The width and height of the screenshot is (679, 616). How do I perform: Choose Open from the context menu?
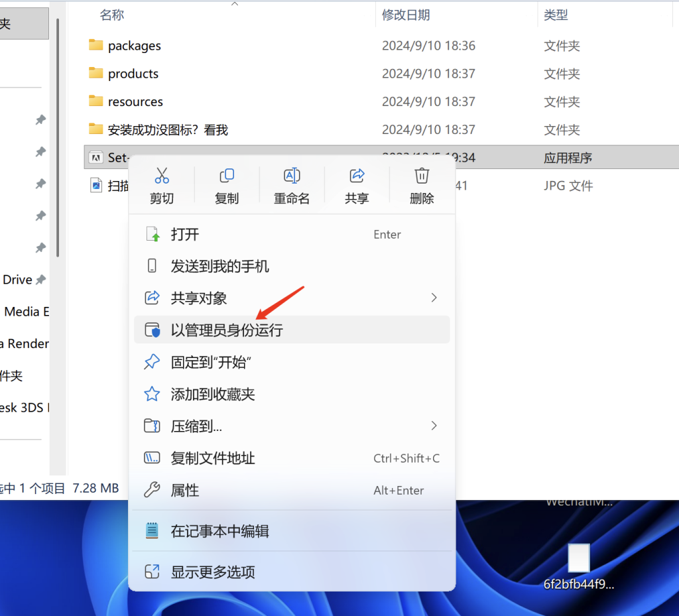pos(184,234)
